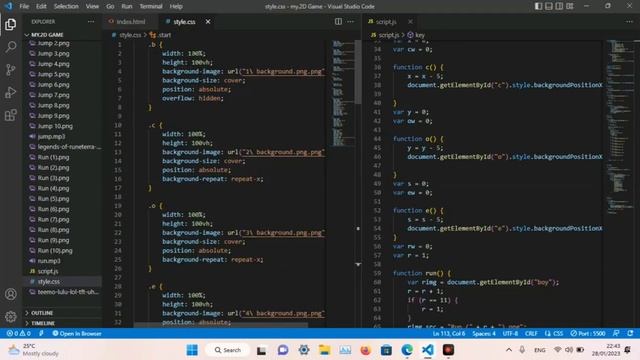Switch to the style.css tab

pos(184,22)
